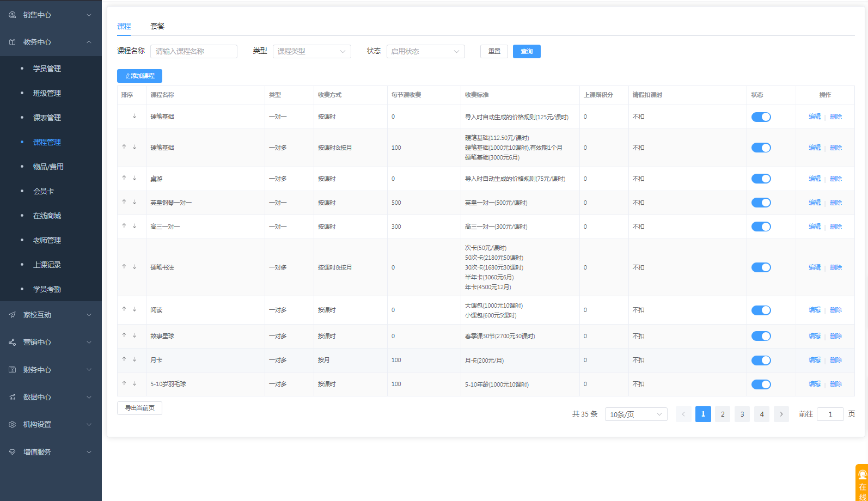Click the 教务中心 book icon
The width and height of the screenshot is (868, 501).
click(12, 42)
